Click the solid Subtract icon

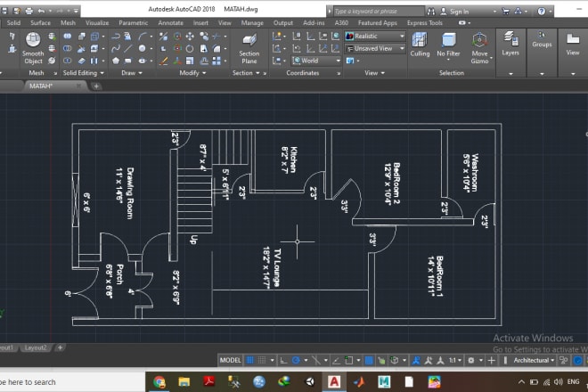pos(68,48)
